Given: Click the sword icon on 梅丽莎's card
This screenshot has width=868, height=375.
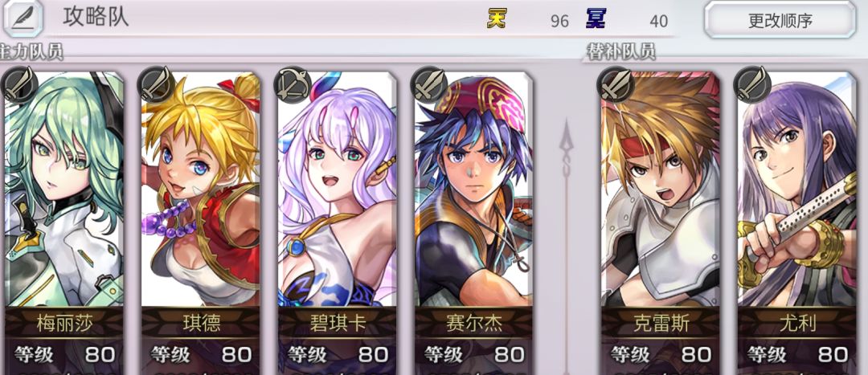Looking at the screenshot, I should (19, 86).
